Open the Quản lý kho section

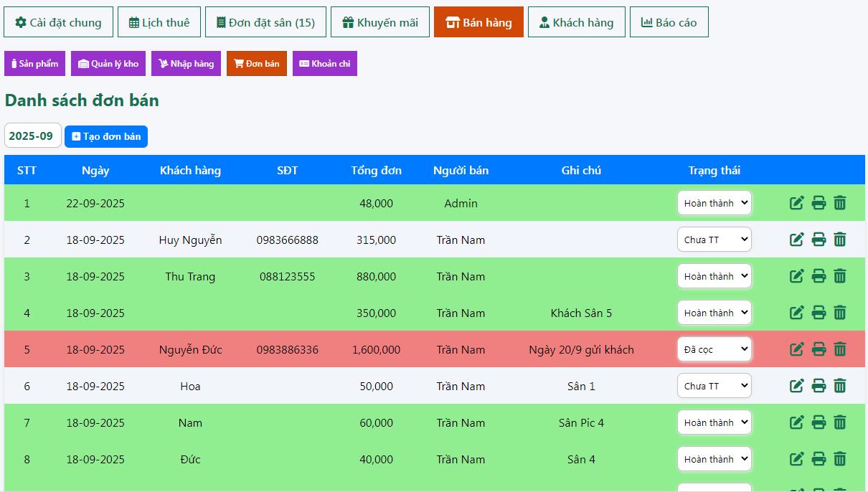tap(108, 64)
